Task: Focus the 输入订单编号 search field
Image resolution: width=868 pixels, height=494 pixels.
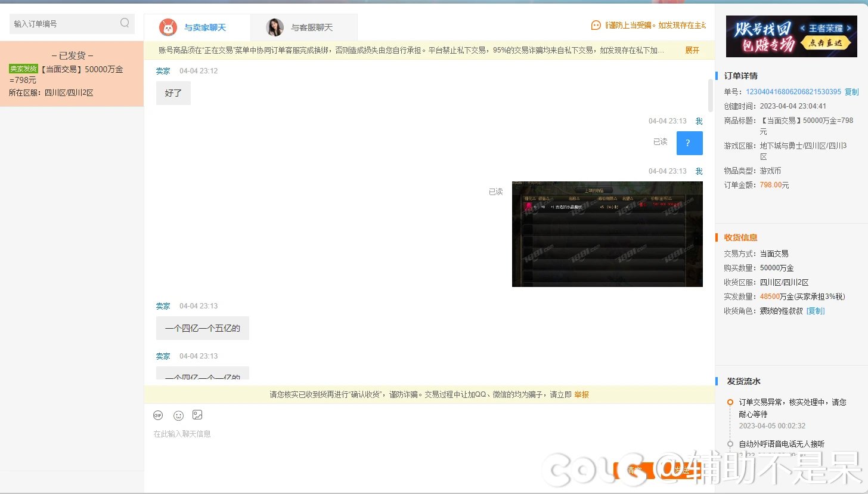Action: (x=64, y=24)
